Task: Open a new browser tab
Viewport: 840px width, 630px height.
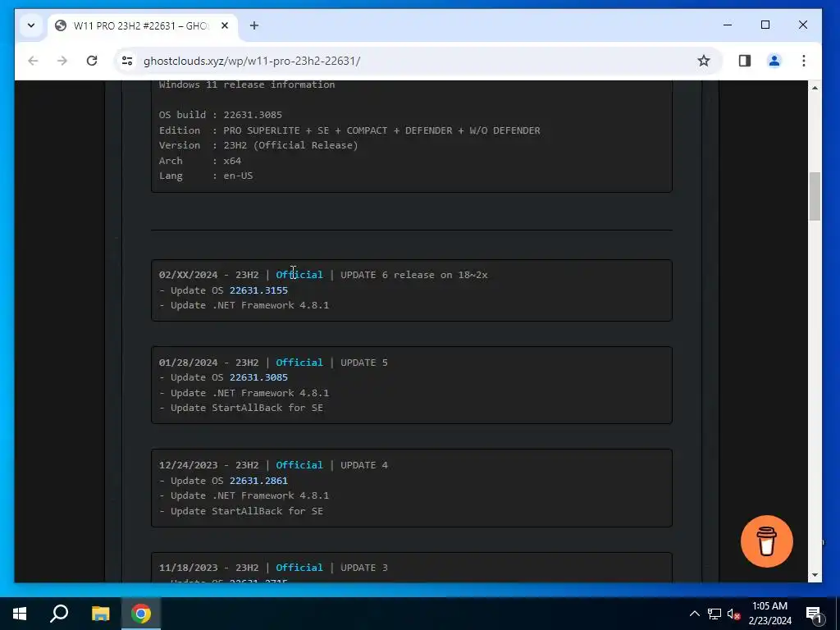Action: point(254,25)
